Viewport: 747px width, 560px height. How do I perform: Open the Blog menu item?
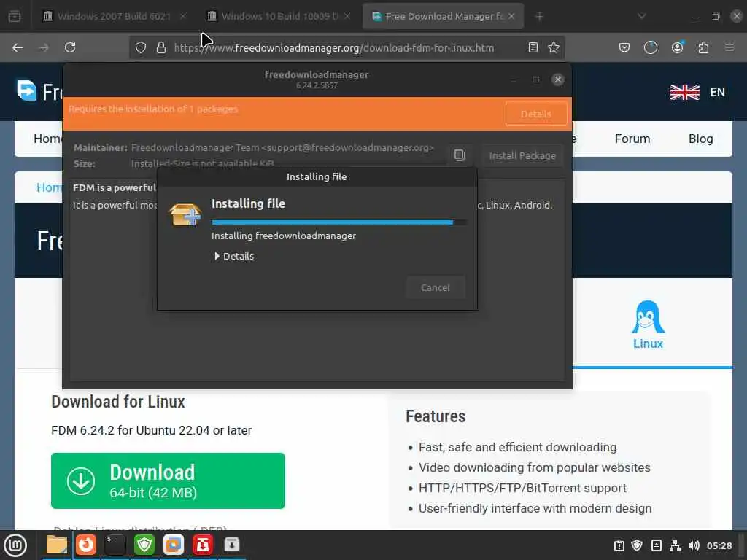700,139
